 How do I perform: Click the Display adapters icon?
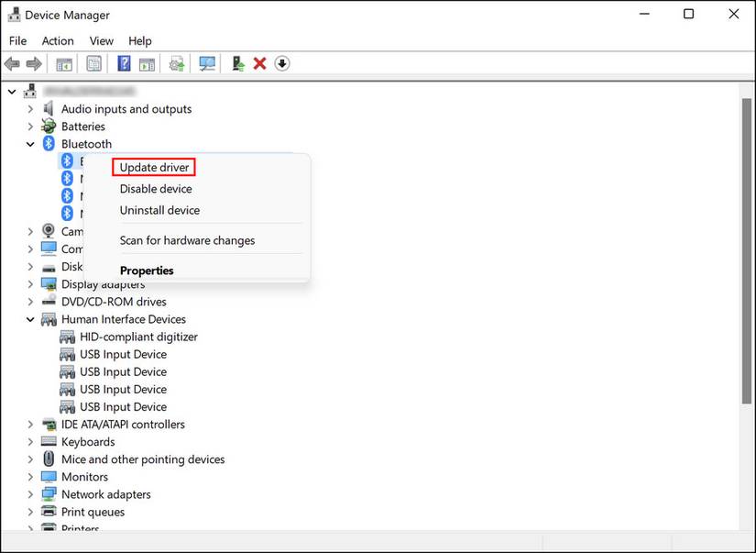click(x=49, y=284)
